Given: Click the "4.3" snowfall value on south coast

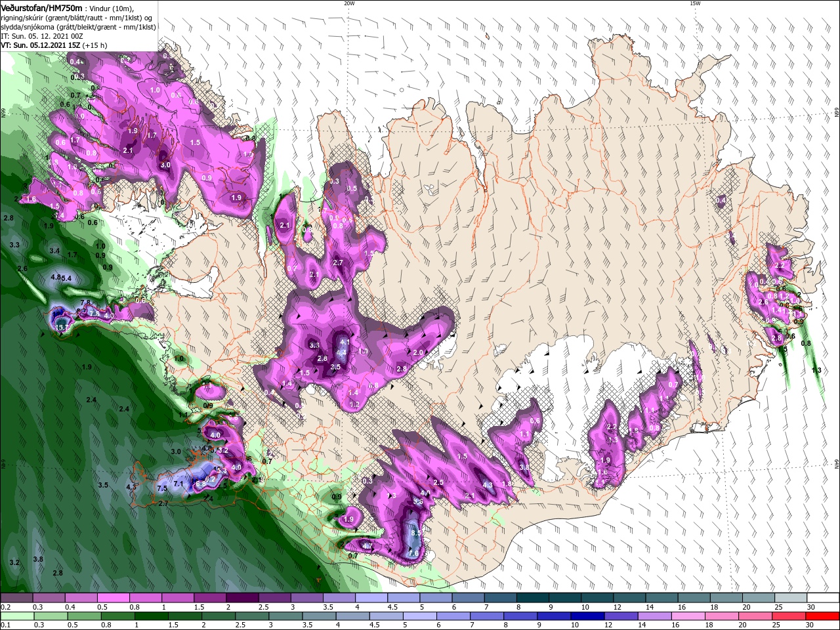Looking at the screenshot, I should tap(488, 485).
